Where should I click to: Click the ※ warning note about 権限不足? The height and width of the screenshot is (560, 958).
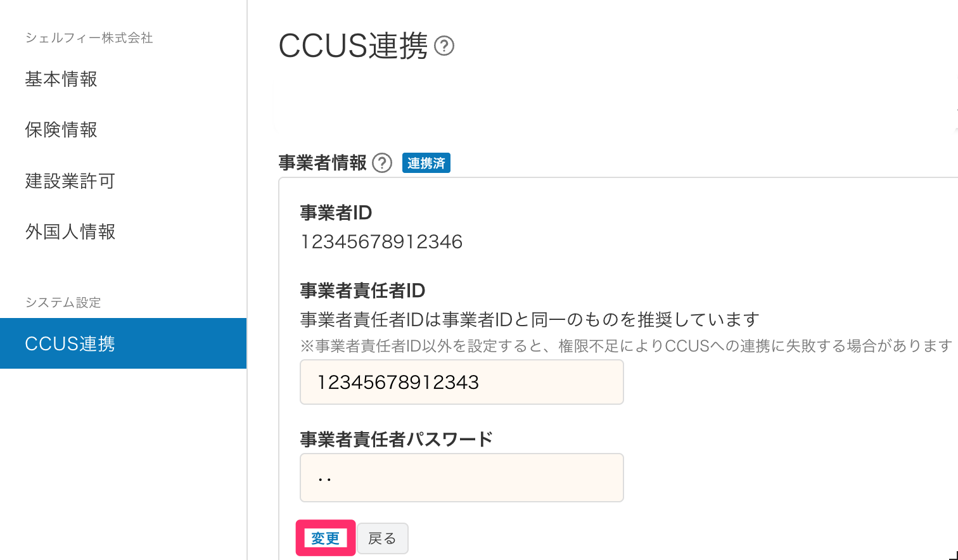click(x=625, y=346)
